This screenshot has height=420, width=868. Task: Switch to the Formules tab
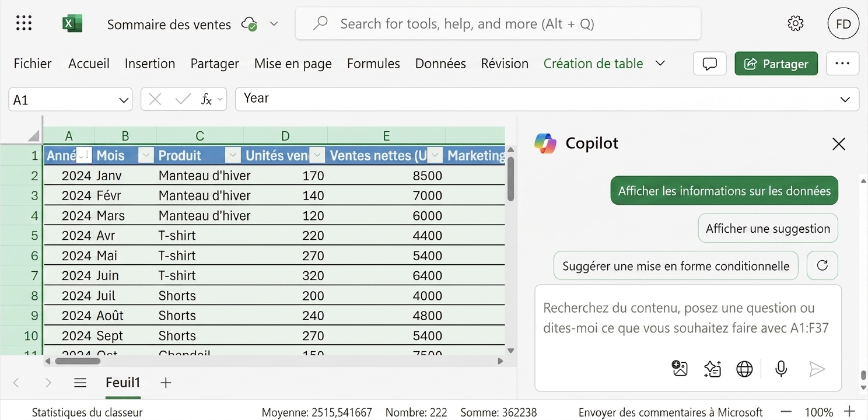click(x=373, y=64)
